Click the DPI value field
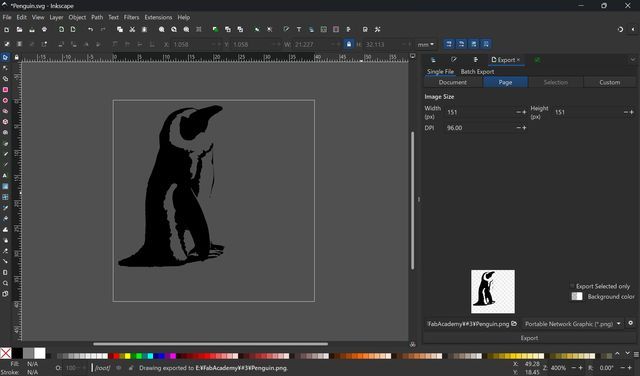Viewport: 640px width, 376px height. (480, 128)
